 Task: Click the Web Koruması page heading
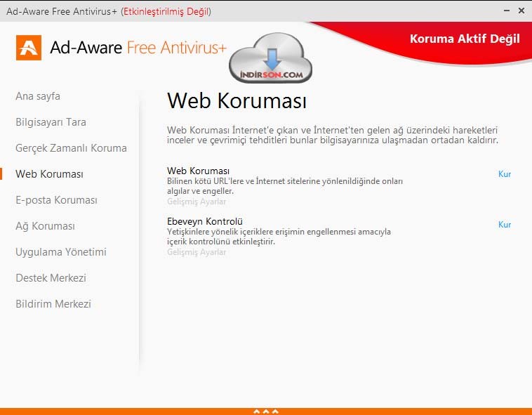pyautogui.click(x=237, y=101)
